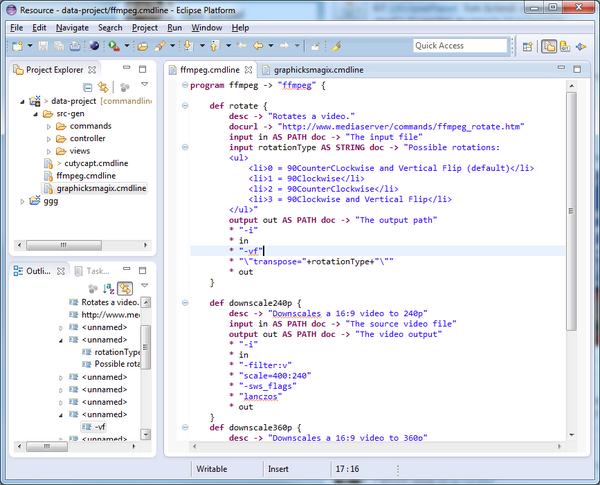600x485 pixels.
Task: Go to previous annotation with up-arrow icon
Action: (x=215, y=46)
